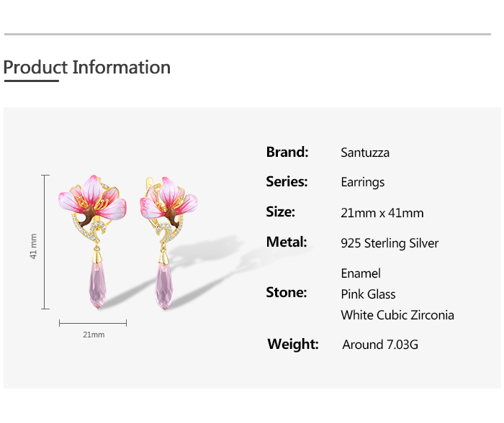Click the Metal: label

287,242
